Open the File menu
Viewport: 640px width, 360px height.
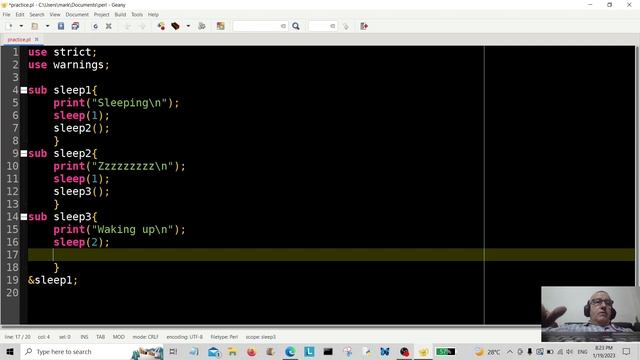7,15
